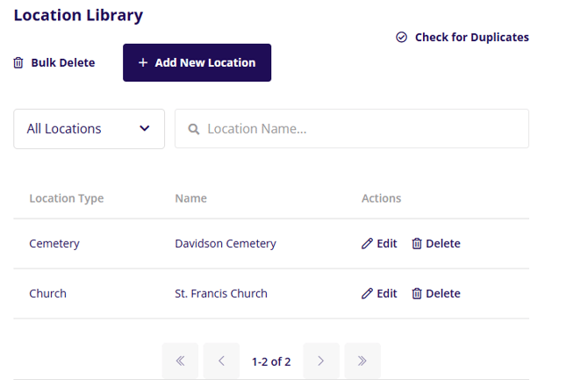Select the St. Francis Church name cell

(x=221, y=294)
